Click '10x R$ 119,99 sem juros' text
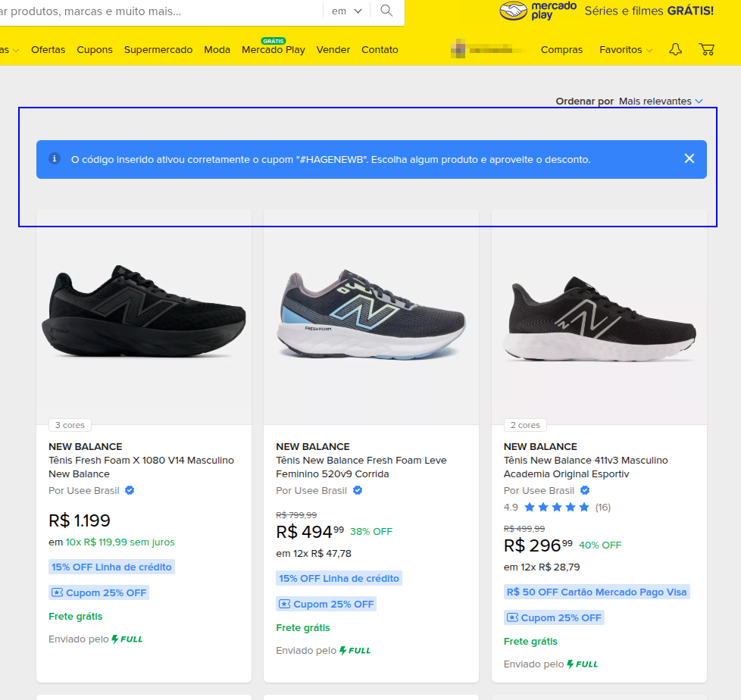741x700 pixels. click(120, 542)
